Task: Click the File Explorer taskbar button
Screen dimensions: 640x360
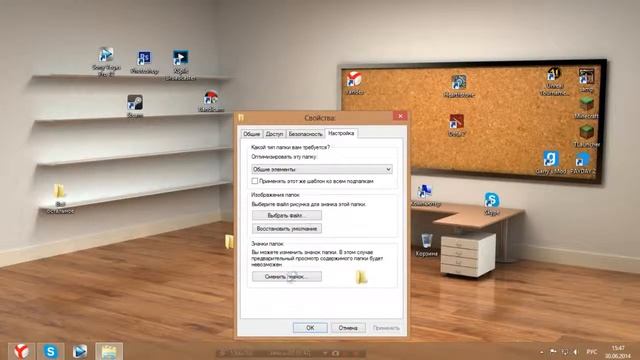Action: click(x=109, y=351)
